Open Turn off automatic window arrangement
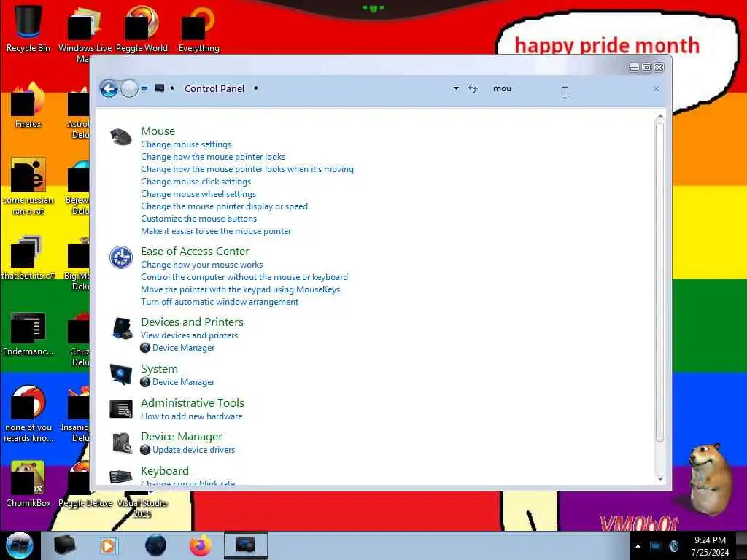Image resolution: width=747 pixels, height=560 pixels. tap(220, 302)
